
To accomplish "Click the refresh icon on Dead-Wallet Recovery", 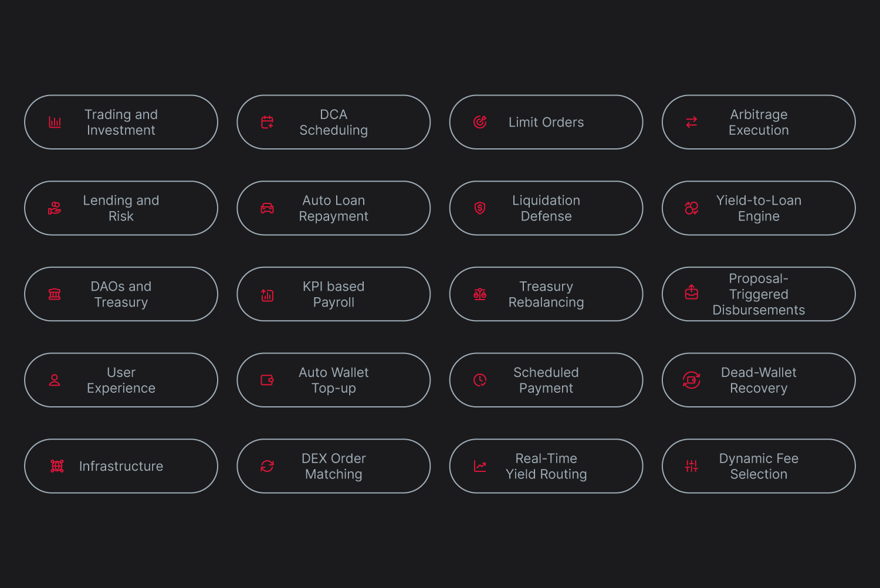I will (691, 380).
